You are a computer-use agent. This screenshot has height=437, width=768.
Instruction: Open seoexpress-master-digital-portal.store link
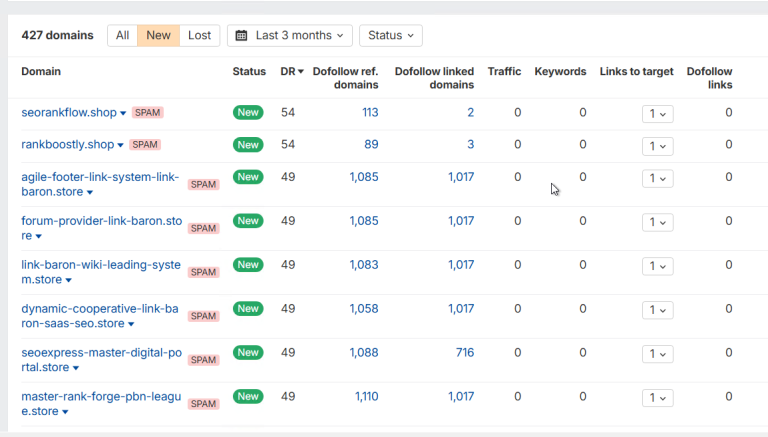[101, 360]
